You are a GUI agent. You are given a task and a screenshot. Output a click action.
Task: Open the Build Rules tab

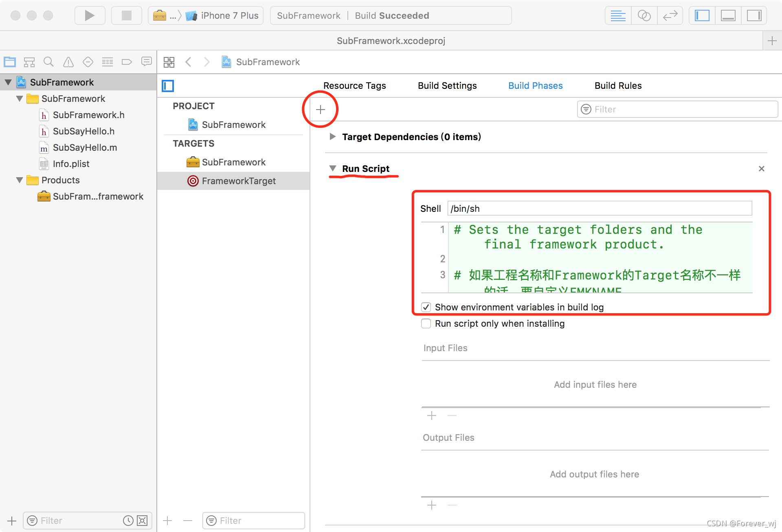click(617, 86)
